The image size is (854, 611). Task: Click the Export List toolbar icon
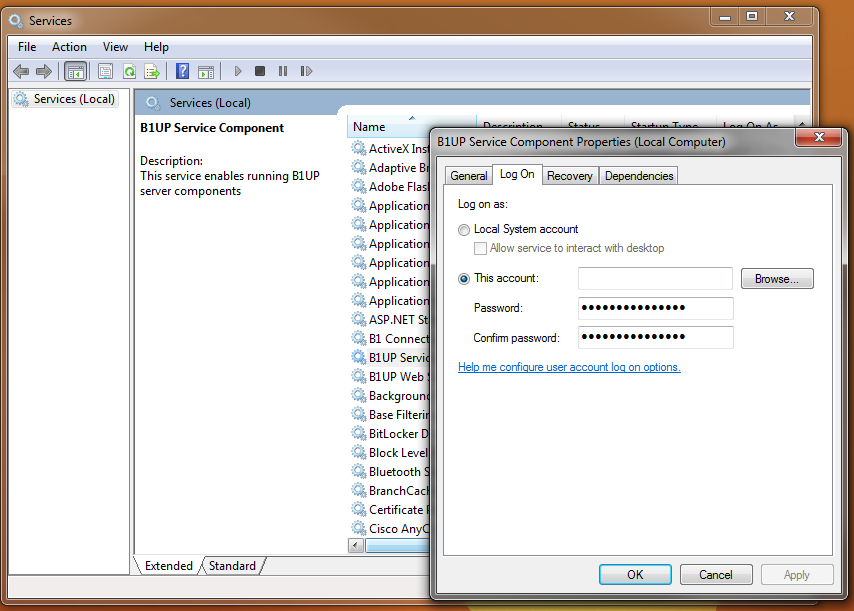pos(152,71)
